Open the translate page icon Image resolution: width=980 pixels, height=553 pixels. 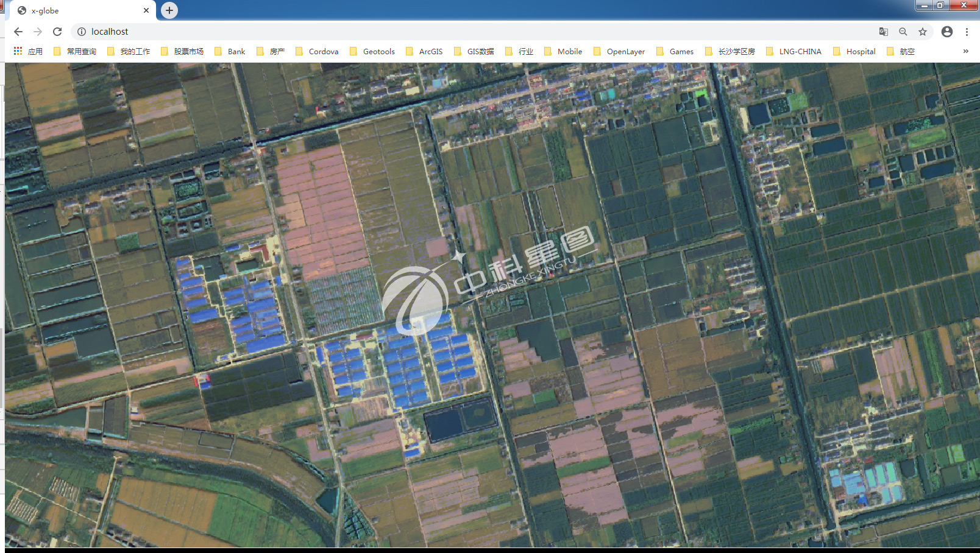click(x=884, y=32)
